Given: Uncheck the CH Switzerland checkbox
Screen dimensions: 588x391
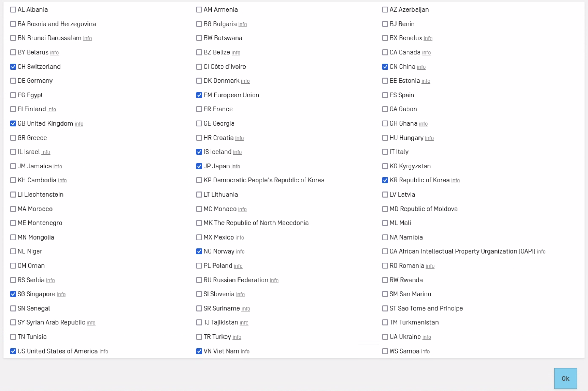Looking at the screenshot, I should point(13,67).
